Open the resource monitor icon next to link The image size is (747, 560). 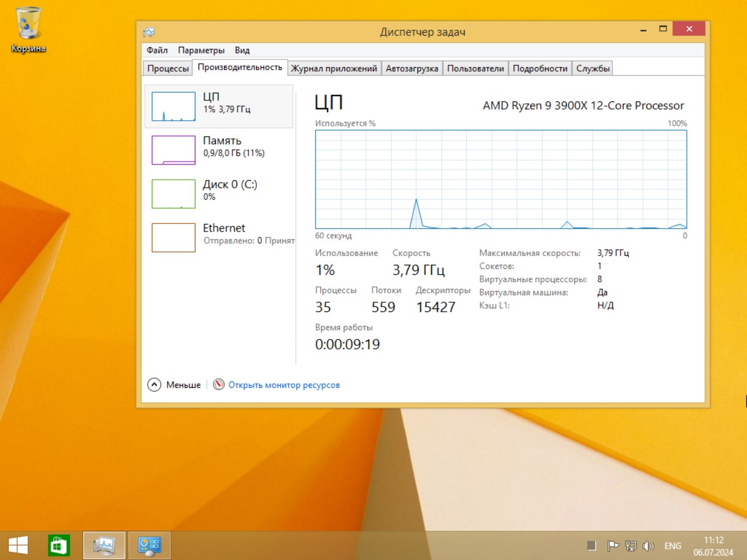pyautogui.click(x=218, y=384)
